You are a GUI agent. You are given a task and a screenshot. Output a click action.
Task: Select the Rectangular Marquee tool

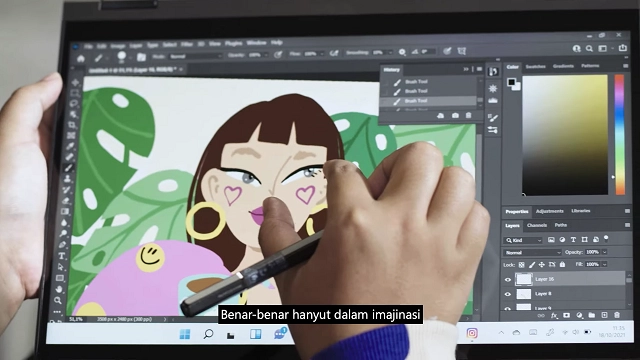click(x=75, y=93)
